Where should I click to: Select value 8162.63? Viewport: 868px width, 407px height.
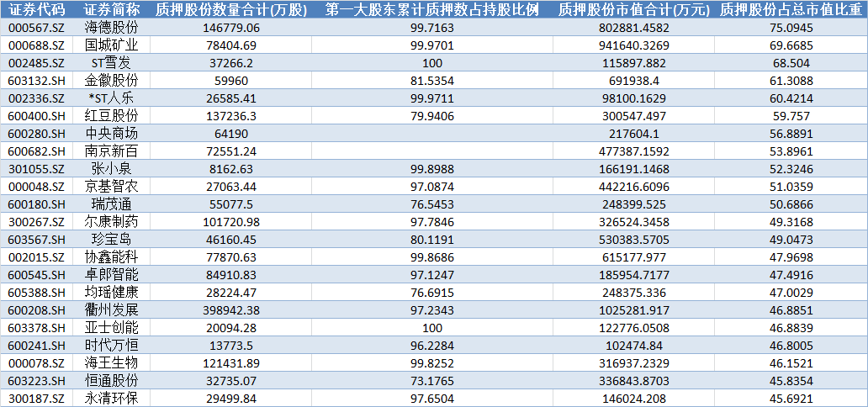pos(231,169)
